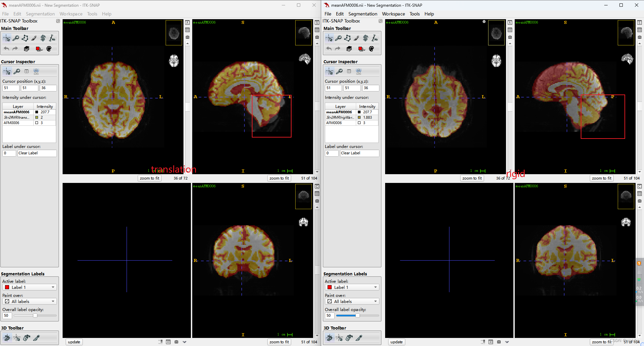Select Polygon tool in right window Main Toolbar
This screenshot has width=644, height=346.
click(347, 38)
